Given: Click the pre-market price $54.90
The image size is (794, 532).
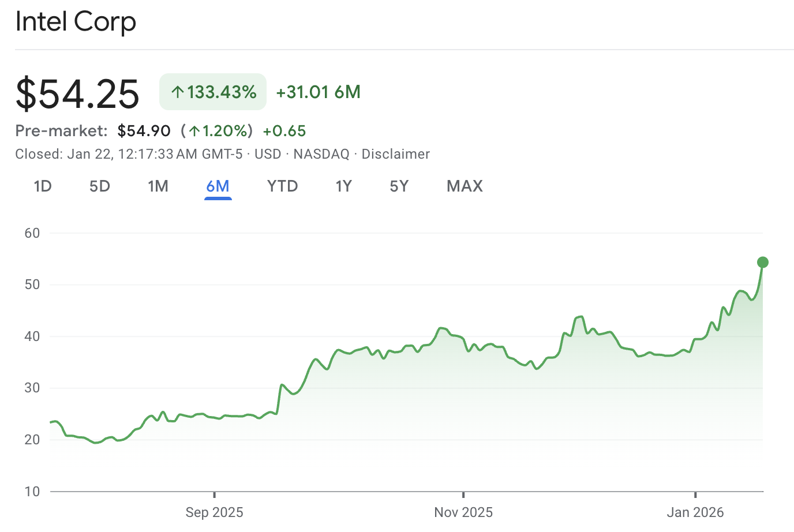Looking at the screenshot, I should [x=144, y=131].
